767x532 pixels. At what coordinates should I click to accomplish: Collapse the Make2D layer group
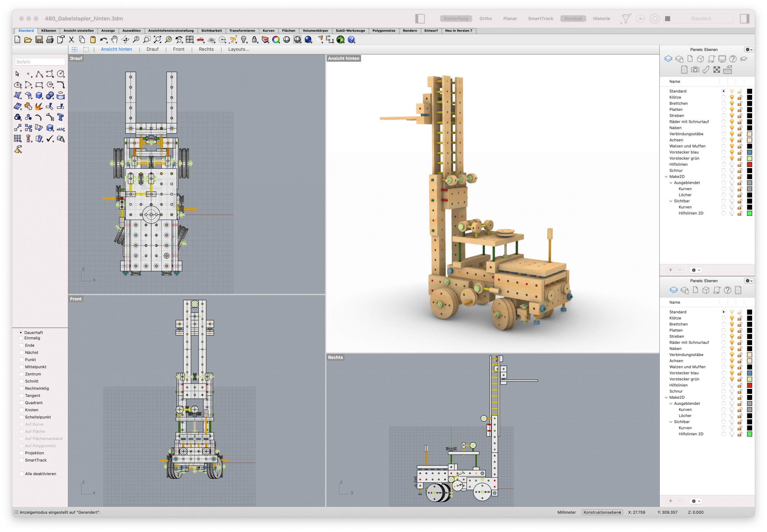point(666,177)
